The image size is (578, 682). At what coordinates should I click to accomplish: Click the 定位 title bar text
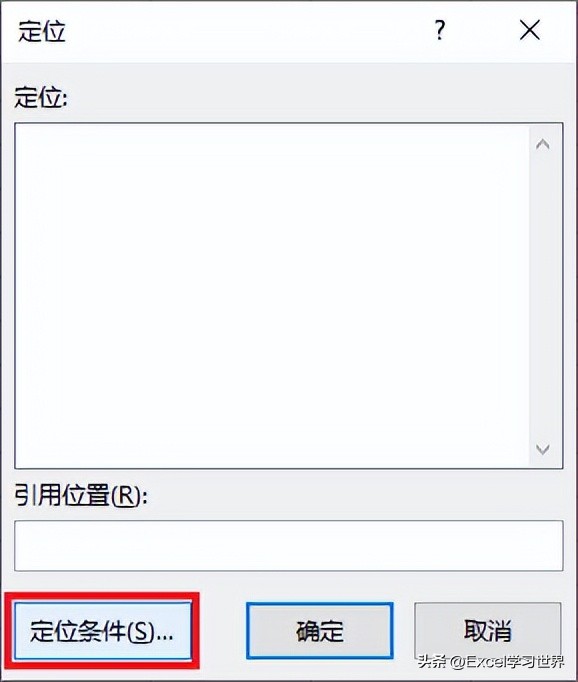click(x=42, y=31)
